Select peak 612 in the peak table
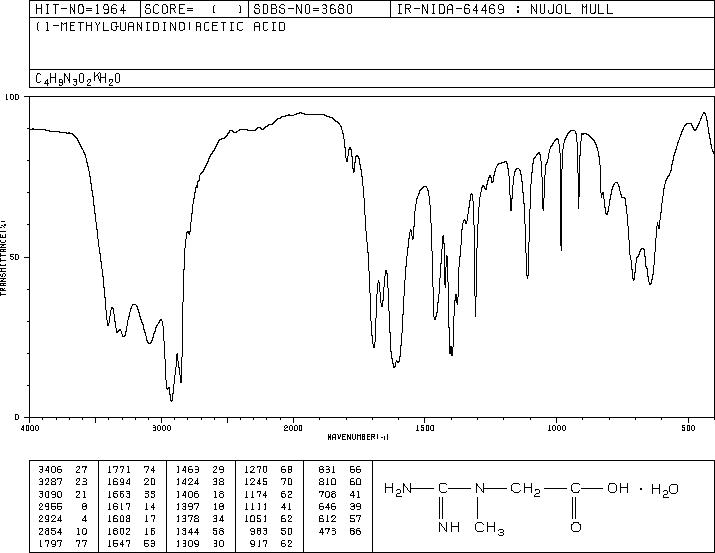 click(x=327, y=519)
